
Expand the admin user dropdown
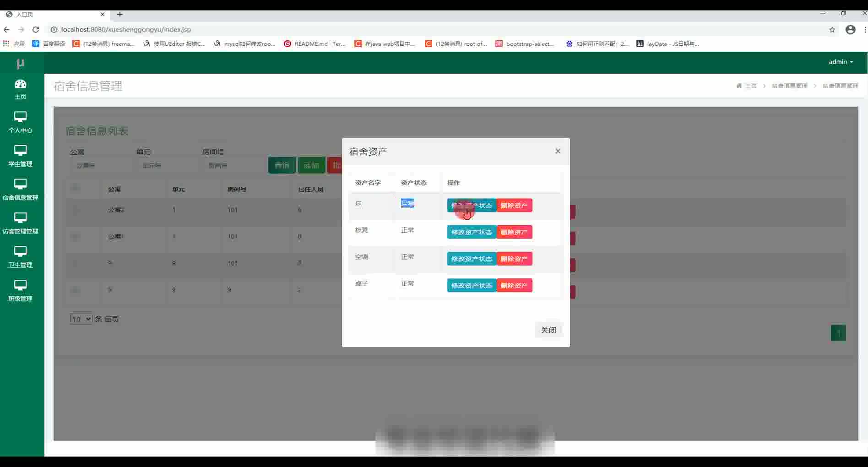(841, 62)
